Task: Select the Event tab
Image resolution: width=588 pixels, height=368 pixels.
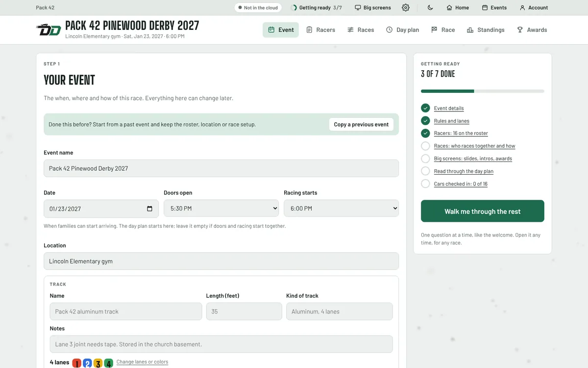Action: 281,30
